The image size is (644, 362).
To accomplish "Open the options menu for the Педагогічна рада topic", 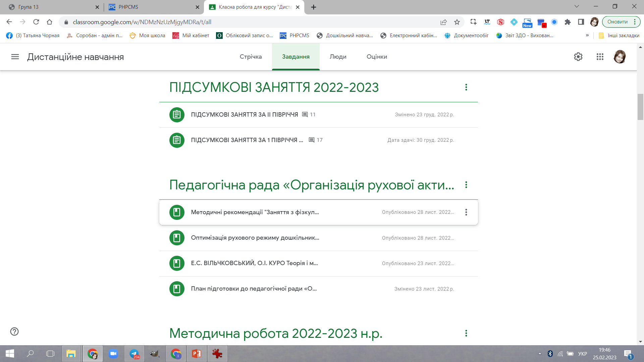I will click(466, 185).
